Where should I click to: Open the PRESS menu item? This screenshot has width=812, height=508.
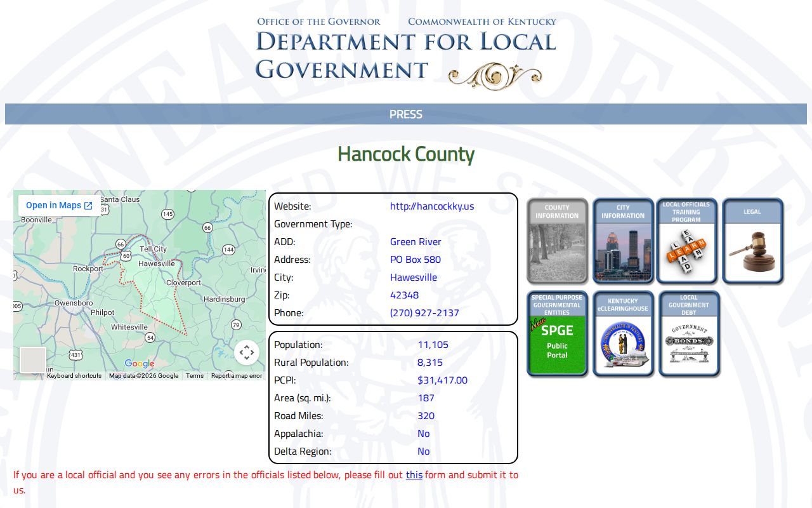click(x=406, y=114)
